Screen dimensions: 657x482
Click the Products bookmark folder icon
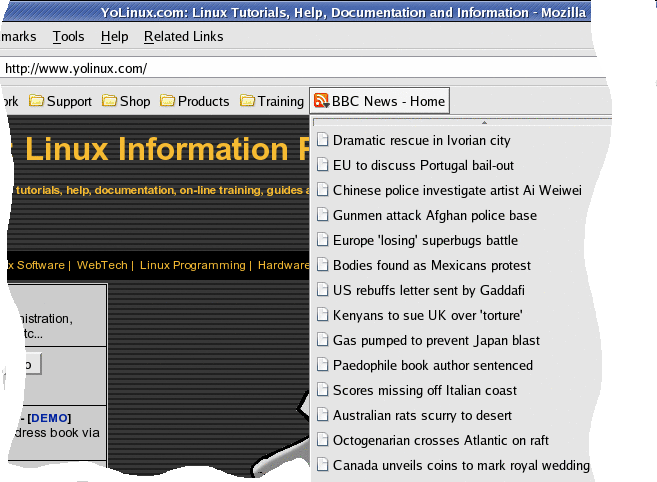[x=167, y=101]
